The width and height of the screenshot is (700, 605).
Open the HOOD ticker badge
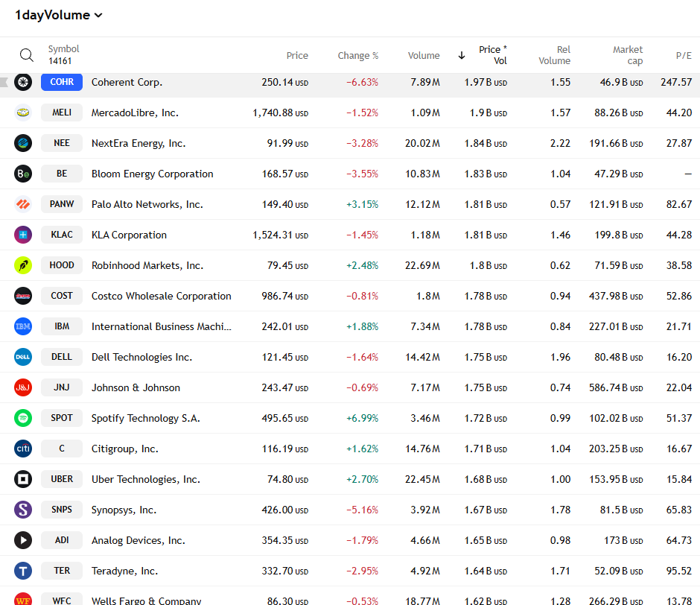(62, 265)
